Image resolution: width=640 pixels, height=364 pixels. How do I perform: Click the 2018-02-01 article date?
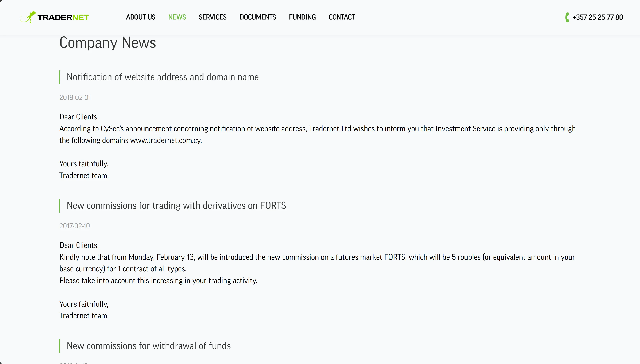[x=75, y=98]
